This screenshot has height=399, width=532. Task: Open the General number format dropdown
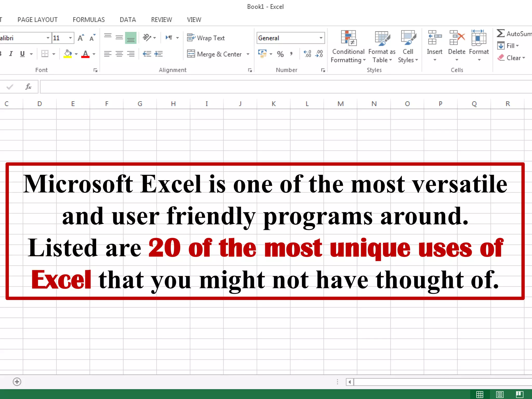point(321,38)
